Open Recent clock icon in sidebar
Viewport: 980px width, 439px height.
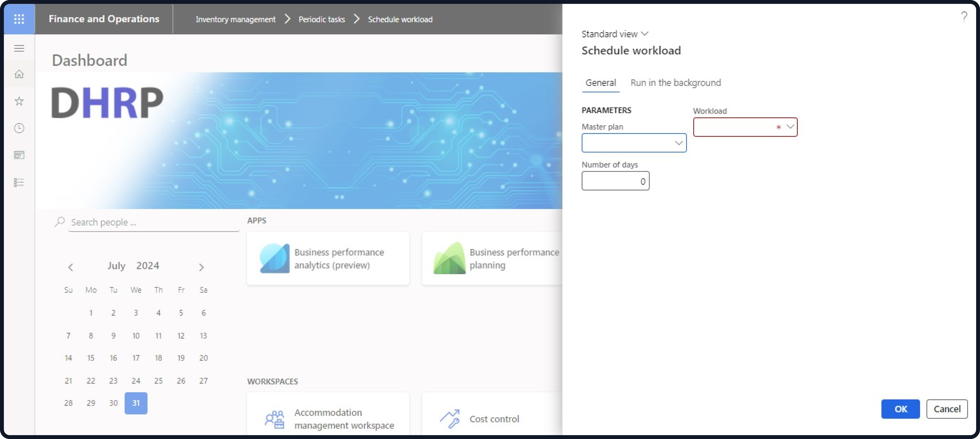pyautogui.click(x=19, y=128)
